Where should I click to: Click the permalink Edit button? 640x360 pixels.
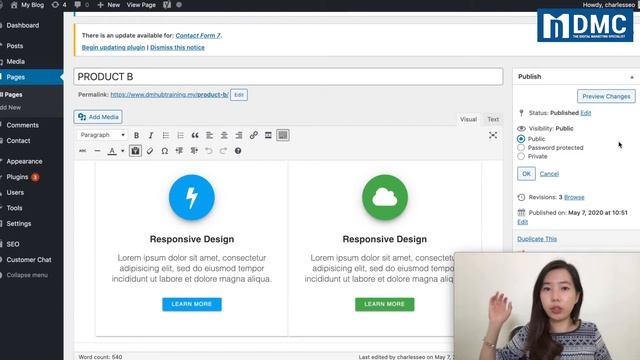pos(239,95)
